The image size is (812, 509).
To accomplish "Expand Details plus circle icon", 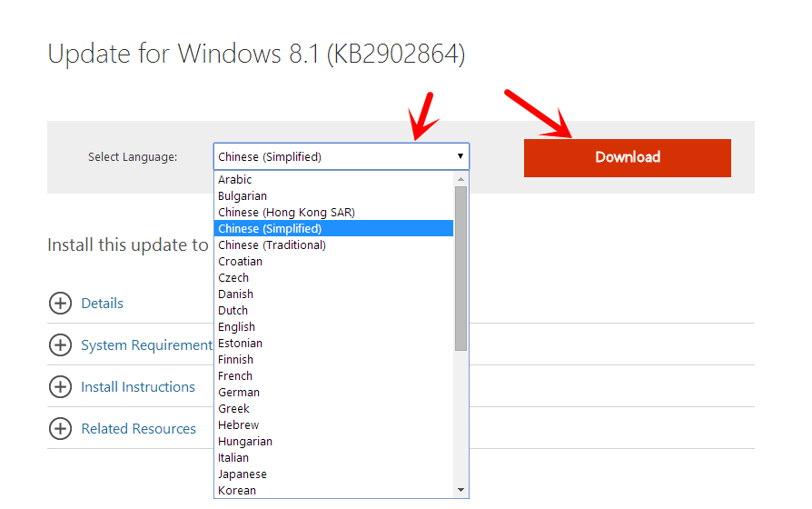I will (60, 304).
